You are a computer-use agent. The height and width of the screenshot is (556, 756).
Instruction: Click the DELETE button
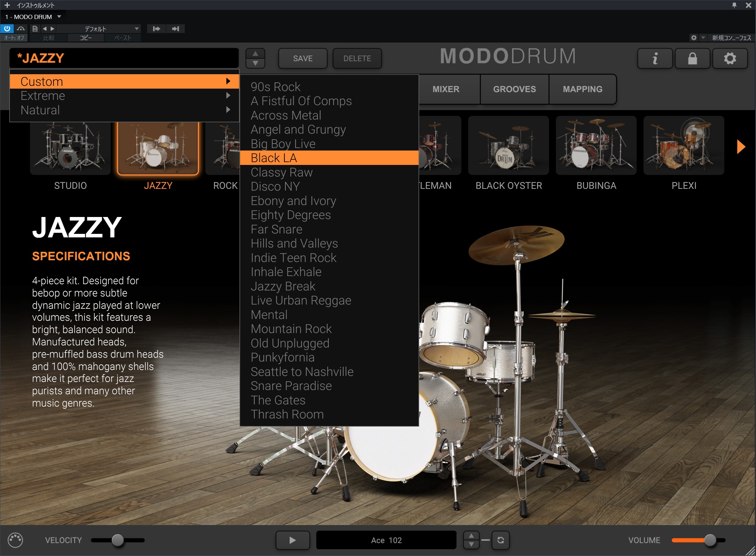coord(357,58)
